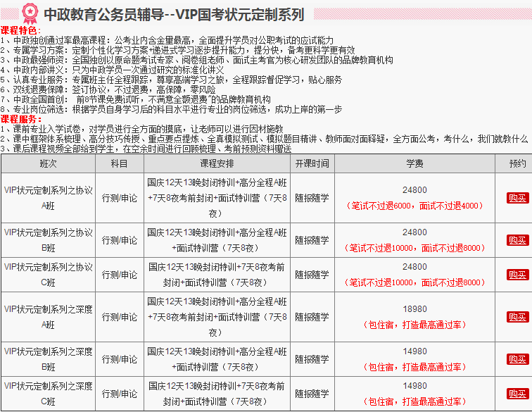Click the 18980 tuition price

pos(414,309)
